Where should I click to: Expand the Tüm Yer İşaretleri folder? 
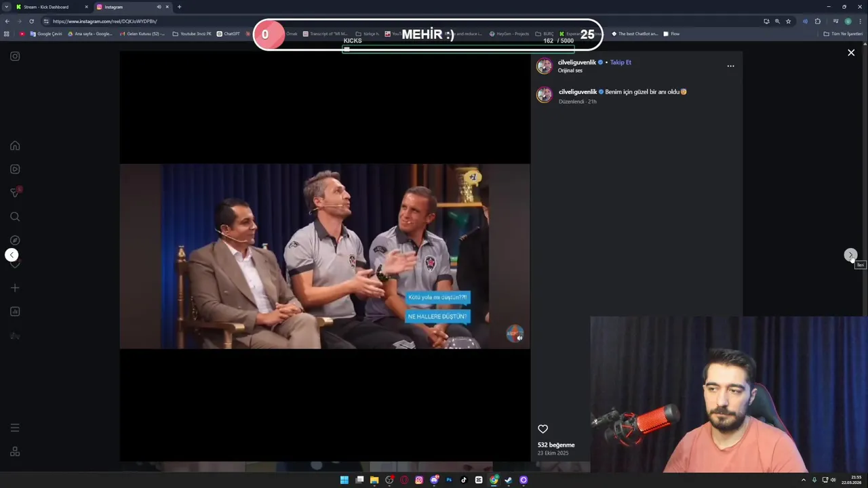point(844,34)
